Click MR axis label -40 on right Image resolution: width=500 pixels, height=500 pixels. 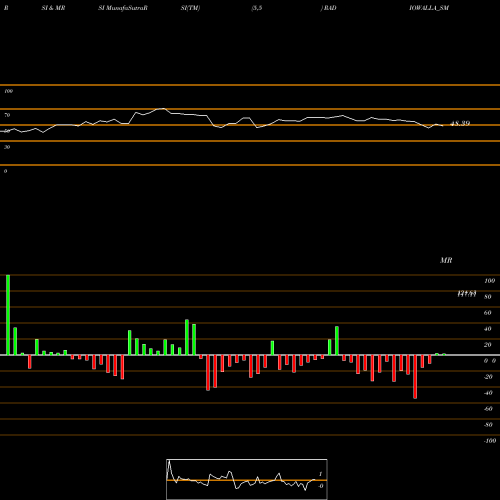coord(488,393)
